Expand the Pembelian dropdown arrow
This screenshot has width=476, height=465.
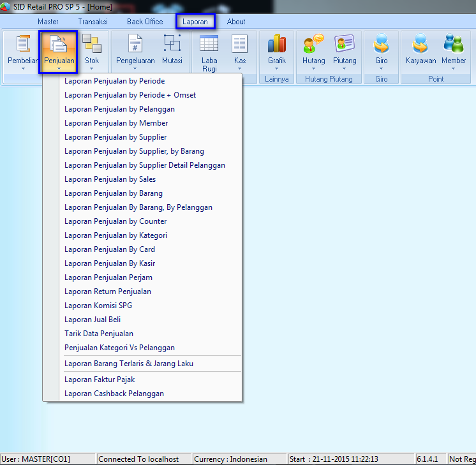(23, 69)
